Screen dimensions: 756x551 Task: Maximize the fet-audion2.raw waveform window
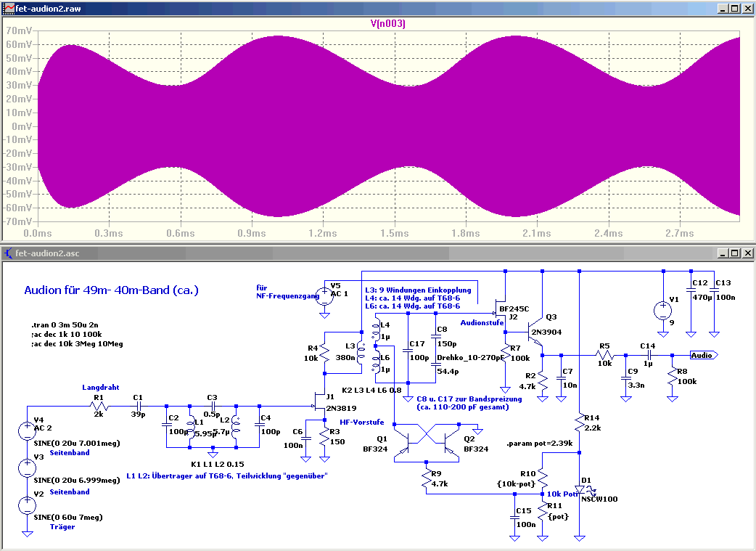(734, 8)
